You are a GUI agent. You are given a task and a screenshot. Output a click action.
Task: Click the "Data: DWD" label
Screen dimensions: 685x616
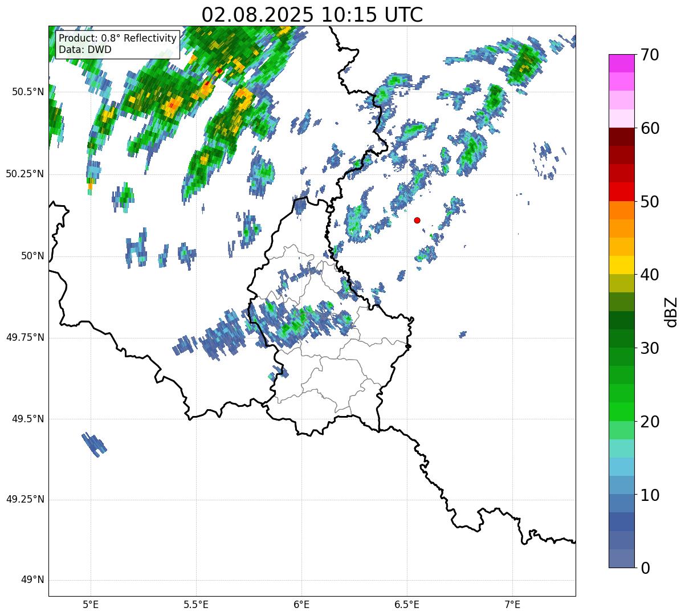click(x=85, y=50)
